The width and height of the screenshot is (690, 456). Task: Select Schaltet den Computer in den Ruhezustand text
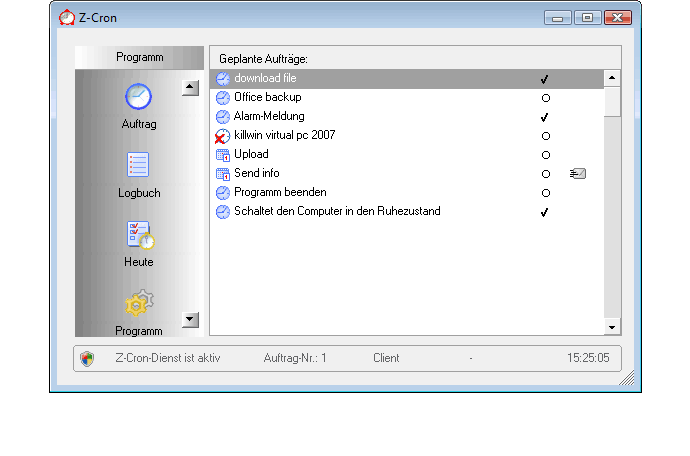pos(337,211)
